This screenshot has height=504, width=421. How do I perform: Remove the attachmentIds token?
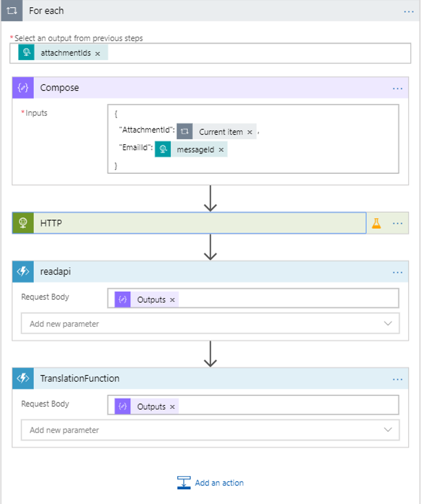(98, 54)
